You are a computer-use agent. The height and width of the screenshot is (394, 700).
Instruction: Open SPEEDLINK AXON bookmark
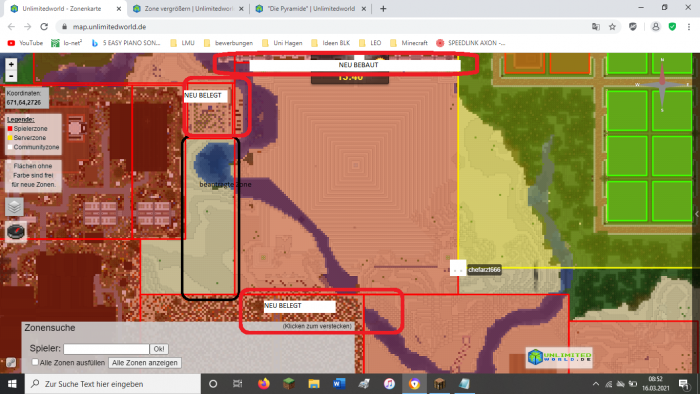(x=471, y=43)
